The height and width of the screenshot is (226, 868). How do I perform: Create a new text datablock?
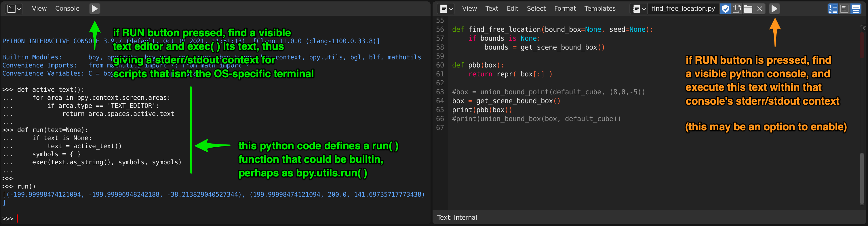[737, 8]
